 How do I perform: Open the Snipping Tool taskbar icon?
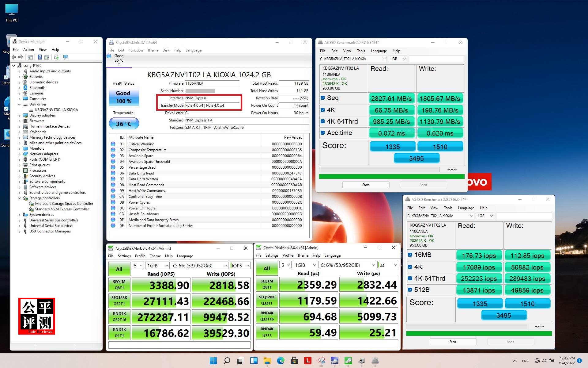pos(321,361)
